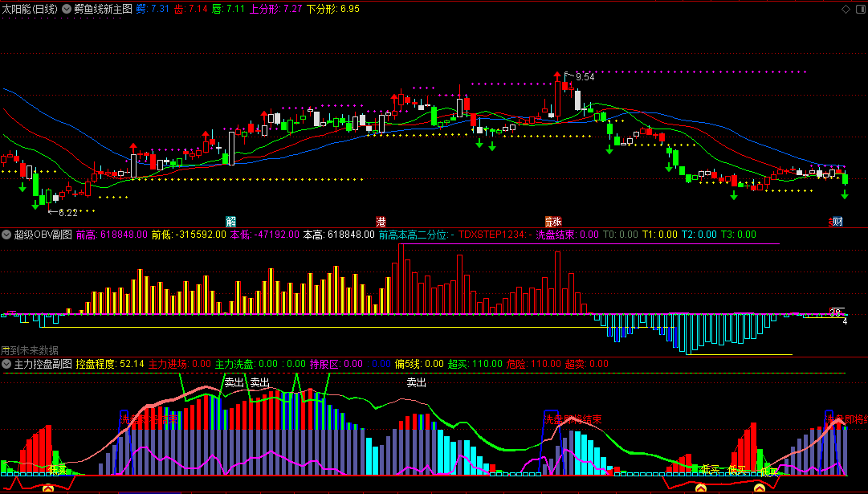Click the 6.22 low price label
Image resolution: width=868 pixels, height=494 pixels.
[67, 213]
